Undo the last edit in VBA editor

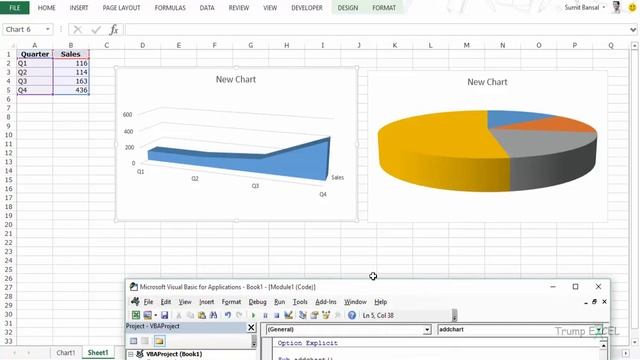click(x=228, y=315)
